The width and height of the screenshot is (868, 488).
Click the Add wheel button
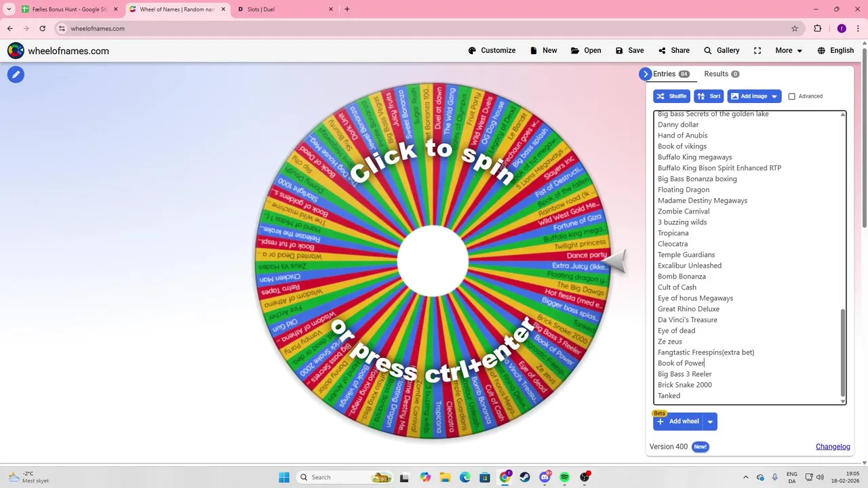click(677, 422)
